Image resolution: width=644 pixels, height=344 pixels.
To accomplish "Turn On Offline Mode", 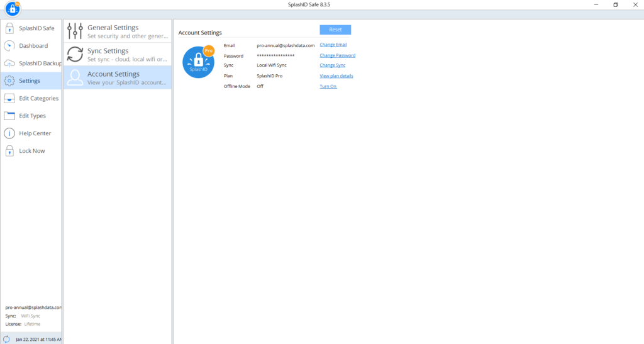I will [x=328, y=86].
